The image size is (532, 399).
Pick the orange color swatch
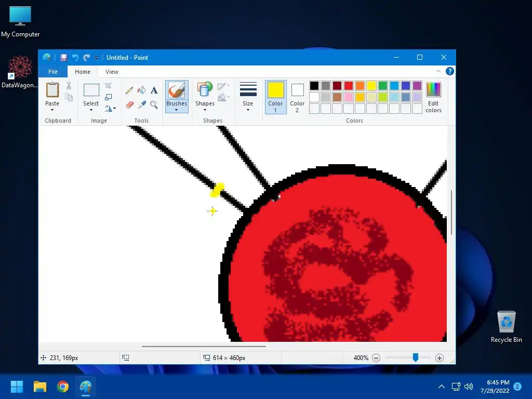(x=360, y=86)
